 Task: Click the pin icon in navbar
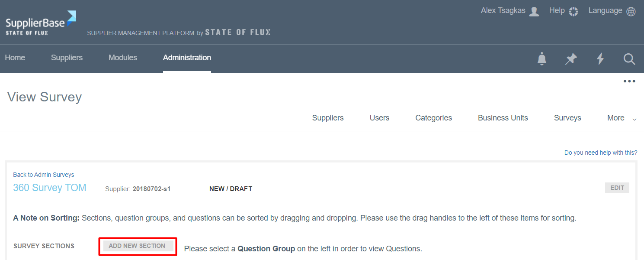pos(571,58)
